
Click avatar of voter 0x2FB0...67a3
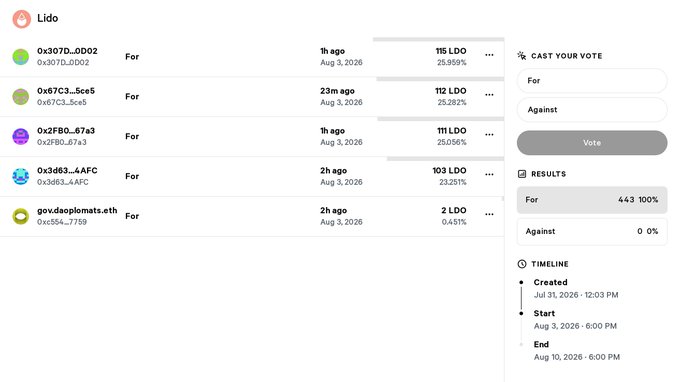20,137
